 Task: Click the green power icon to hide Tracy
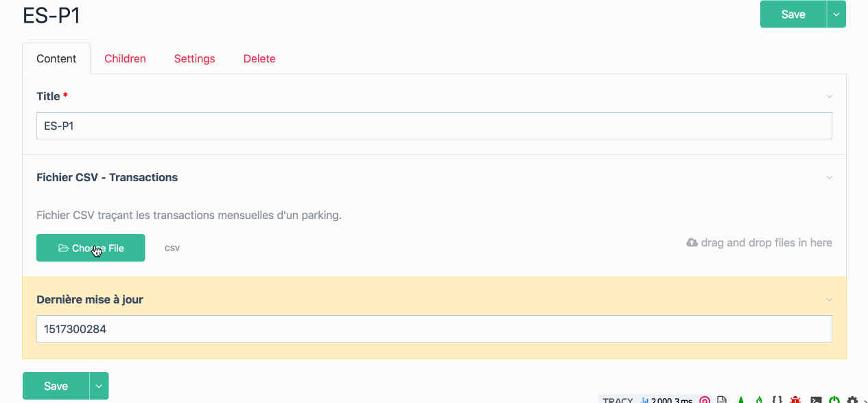[834, 400]
